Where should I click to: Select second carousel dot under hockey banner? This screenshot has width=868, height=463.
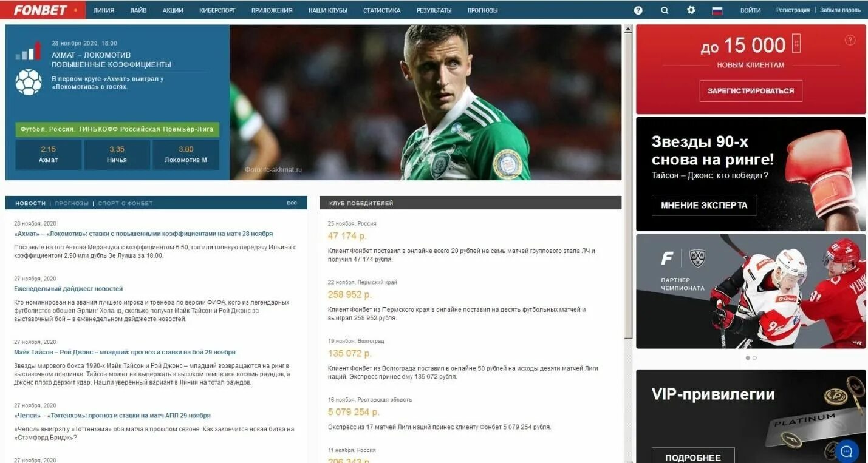(755, 358)
